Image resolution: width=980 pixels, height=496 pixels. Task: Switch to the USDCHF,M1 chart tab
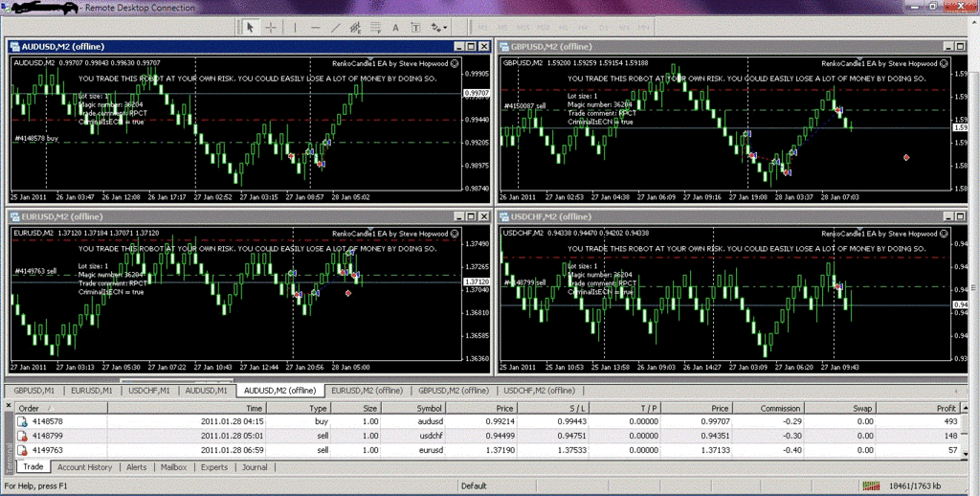(x=148, y=391)
